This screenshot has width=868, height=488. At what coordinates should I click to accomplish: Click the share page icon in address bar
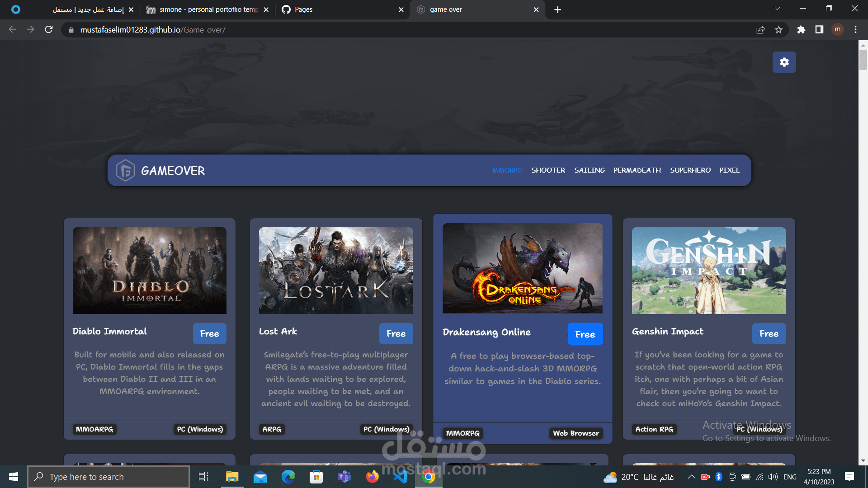click(x=760, y=30)
